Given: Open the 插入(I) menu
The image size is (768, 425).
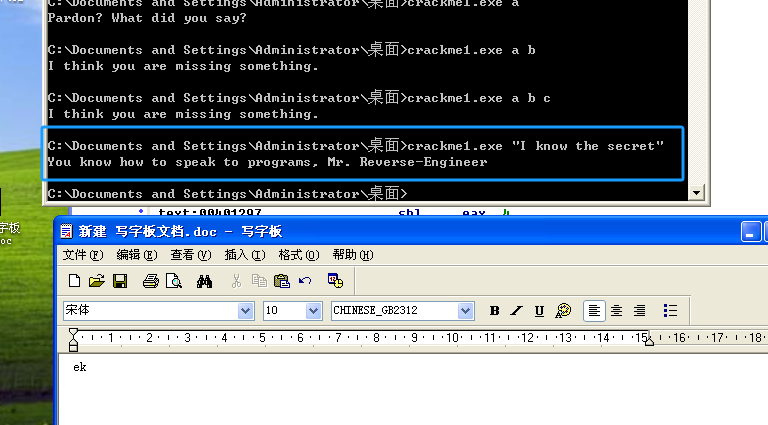Looking at the screenshot, I should [244, 255].
